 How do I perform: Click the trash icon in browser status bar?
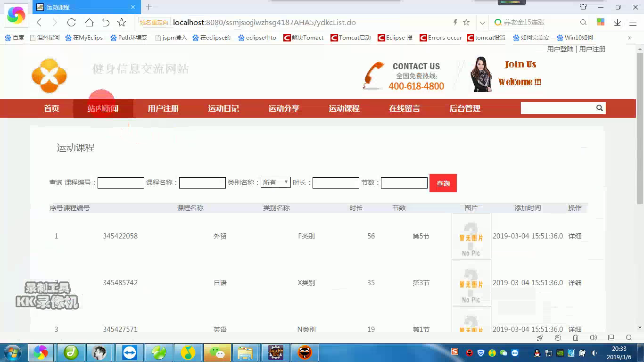point(576,338)
